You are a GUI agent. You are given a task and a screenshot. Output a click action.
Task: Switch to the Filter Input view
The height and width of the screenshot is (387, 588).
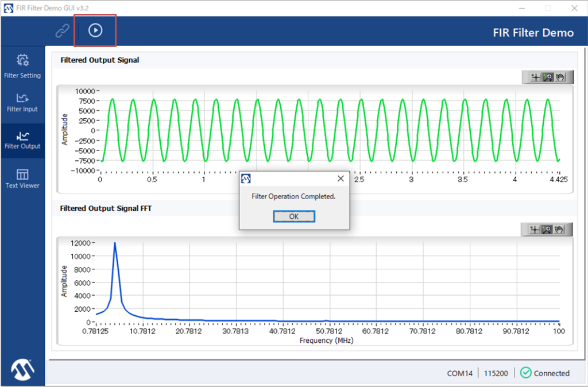tap(22, 102)
